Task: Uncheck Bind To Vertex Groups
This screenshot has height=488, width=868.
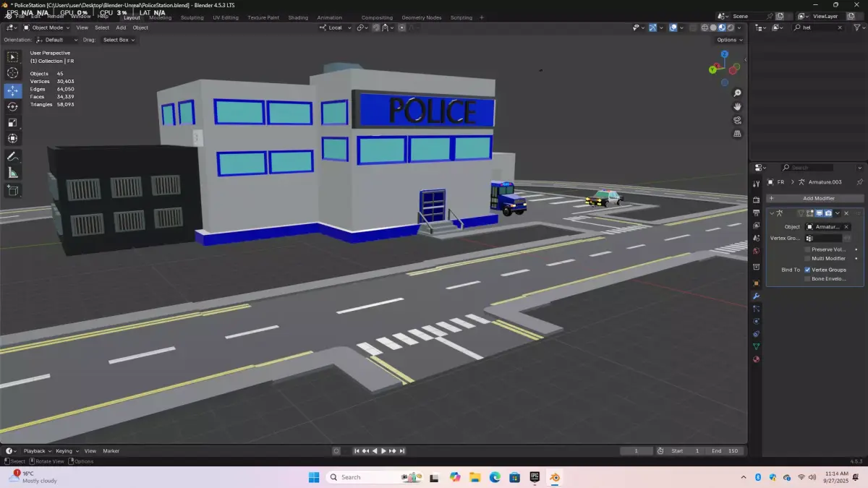Action: (x=807, y=270)
